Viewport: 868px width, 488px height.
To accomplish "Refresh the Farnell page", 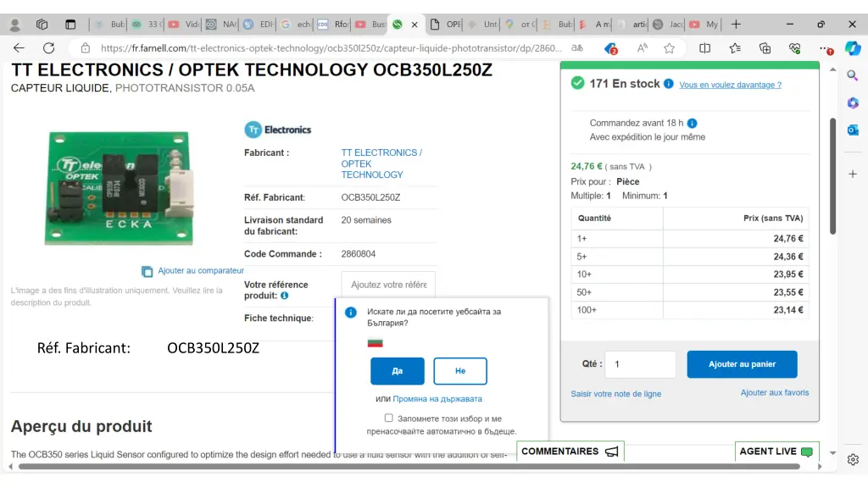I will tap(48, 48).
